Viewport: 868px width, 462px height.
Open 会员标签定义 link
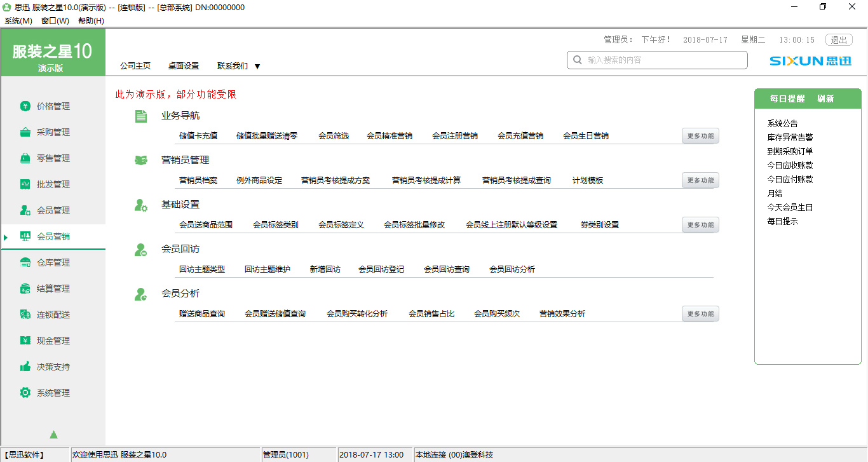(341, 224)
